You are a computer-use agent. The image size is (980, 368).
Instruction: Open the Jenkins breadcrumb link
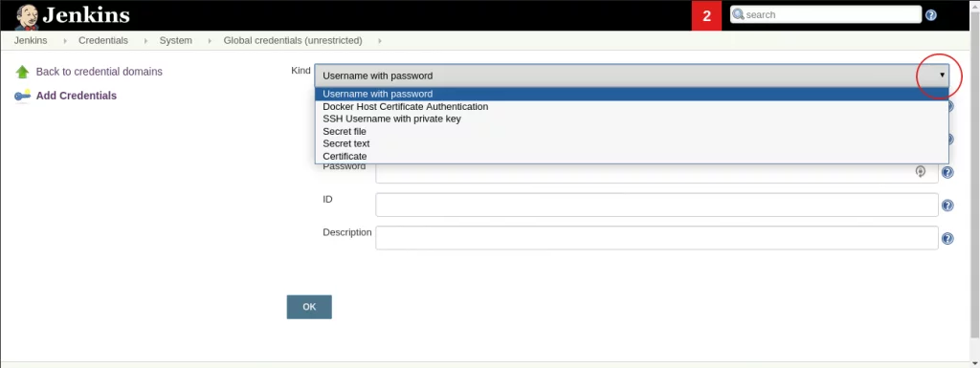click(x=31, y=40)
